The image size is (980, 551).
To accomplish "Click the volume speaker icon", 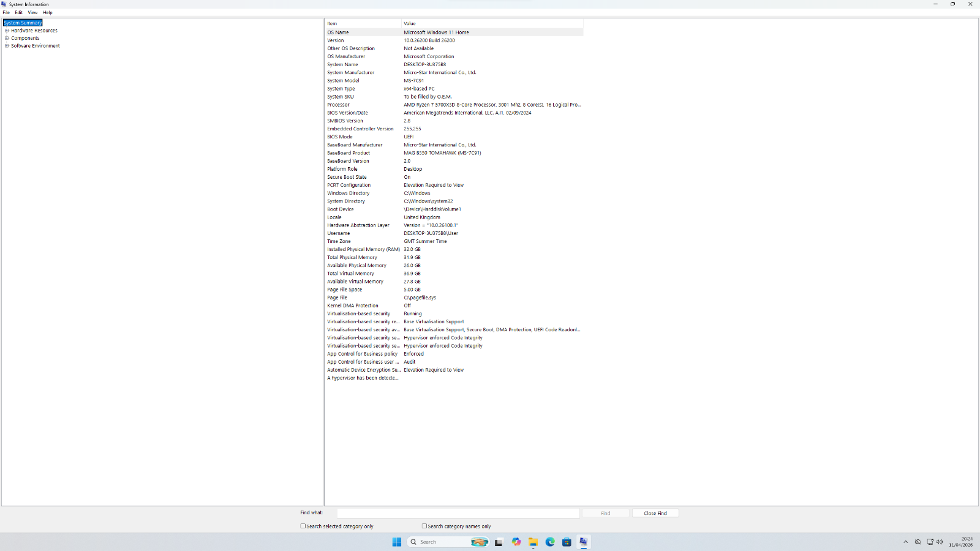I will click(940, 542).
